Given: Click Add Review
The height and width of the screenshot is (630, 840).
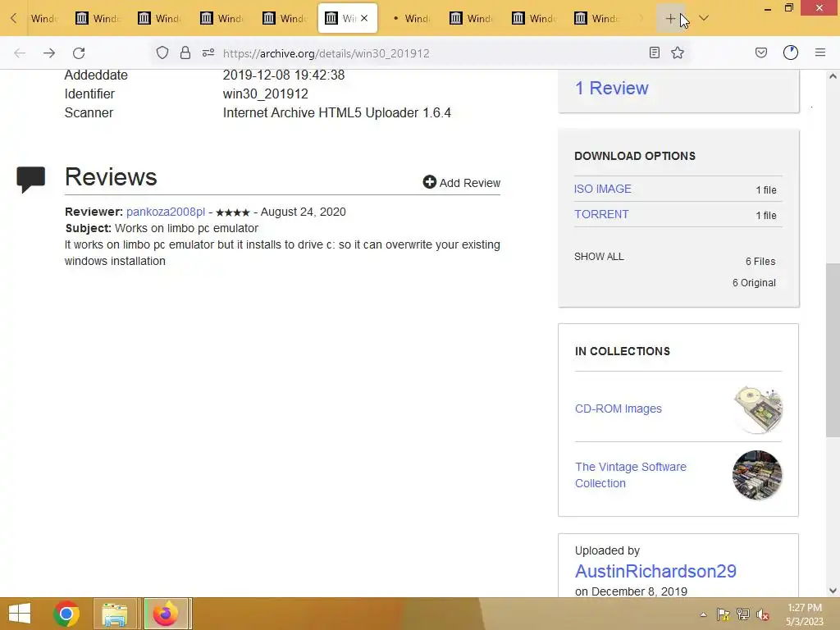Looking at the screenshot, I should click(461, 183).
